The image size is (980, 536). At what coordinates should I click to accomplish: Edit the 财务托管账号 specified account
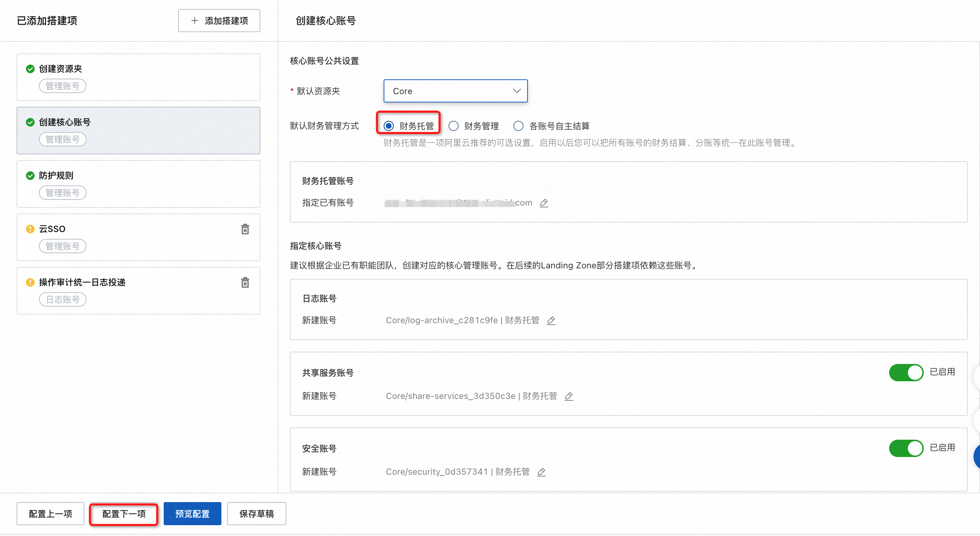tap(544, 203)
